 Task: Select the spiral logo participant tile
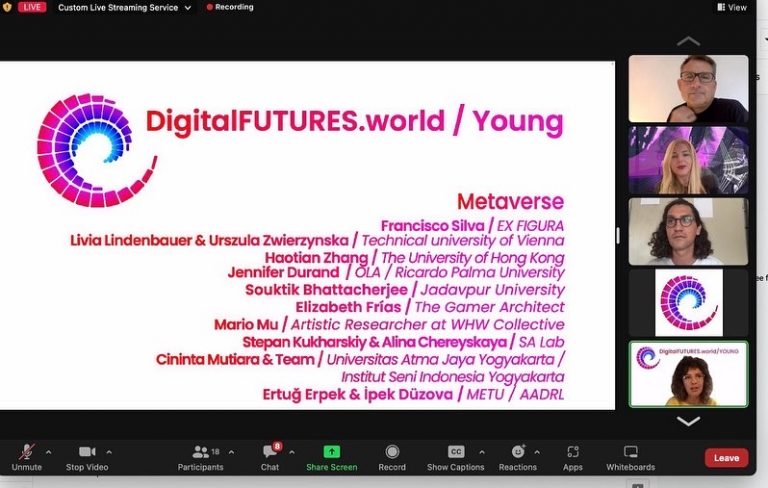(688, 302)
